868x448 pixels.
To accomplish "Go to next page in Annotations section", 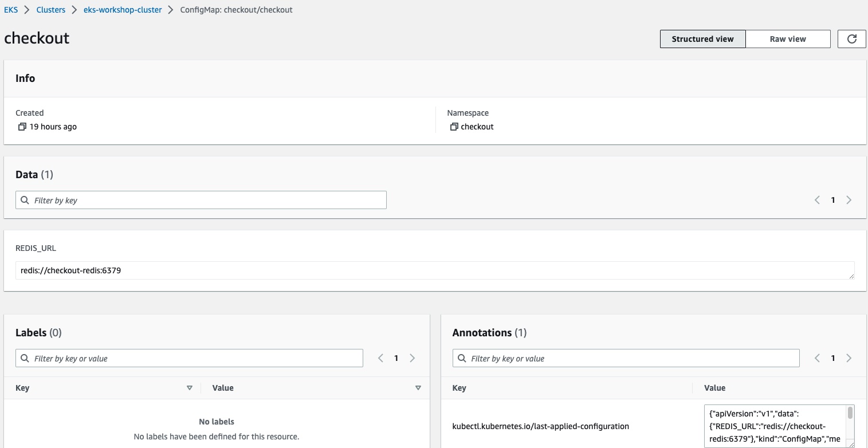I will tap(849, 358).
